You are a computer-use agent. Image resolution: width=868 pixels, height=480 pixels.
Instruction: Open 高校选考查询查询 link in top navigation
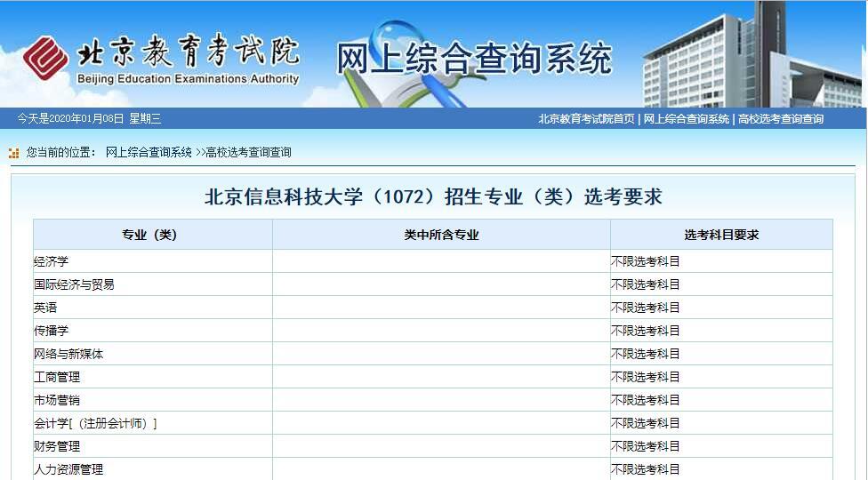781,119
